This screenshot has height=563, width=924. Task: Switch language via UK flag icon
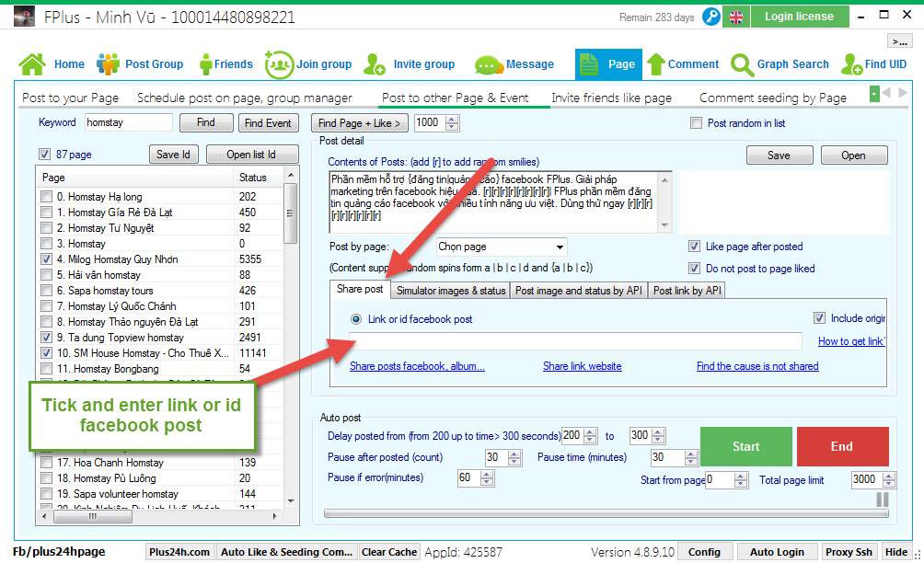click(x=736, y=17)
